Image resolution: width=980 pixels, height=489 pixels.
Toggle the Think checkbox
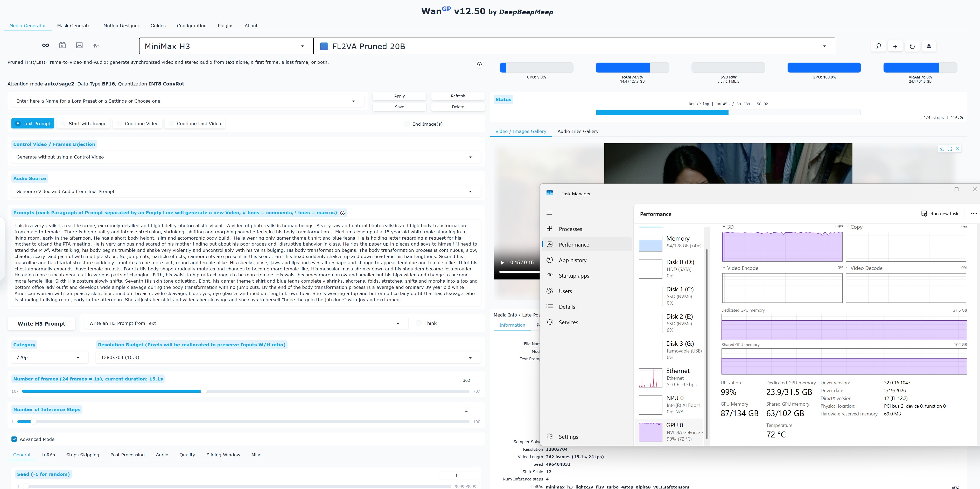click(x=419, y=323)
